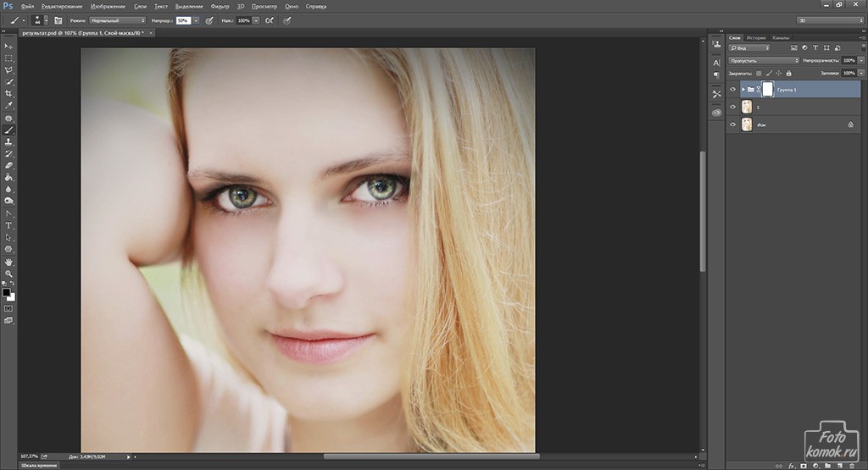This screenshot has width=868, height=470.
Task: Select the Eraser tool
Action: point(8,165)
